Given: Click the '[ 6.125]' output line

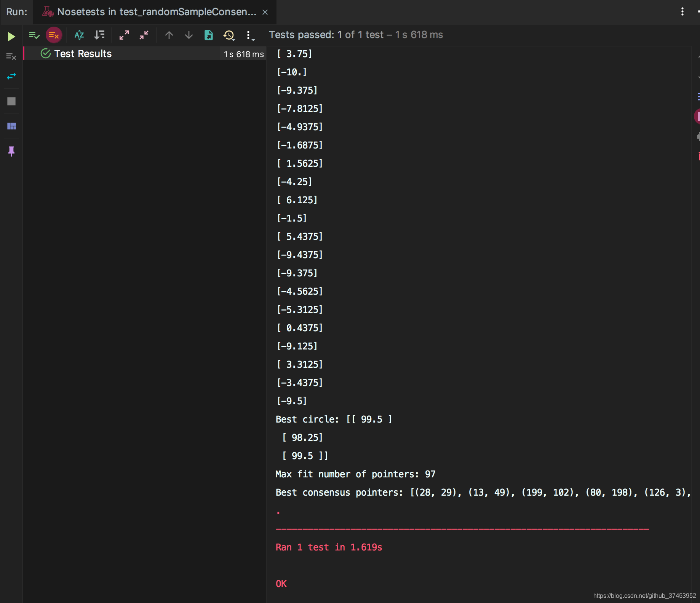Looking at the screenshot, I should tap(297, 200).
